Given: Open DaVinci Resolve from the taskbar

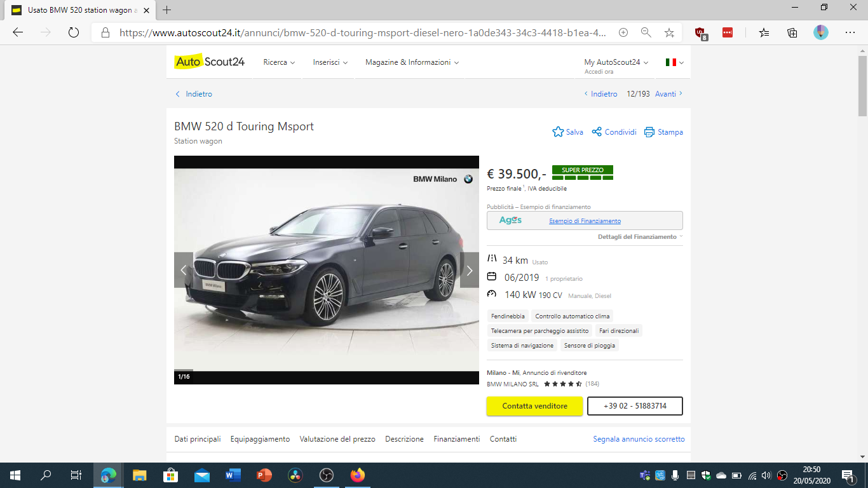Looking at the screenshot, I should (x=295, y=475).
